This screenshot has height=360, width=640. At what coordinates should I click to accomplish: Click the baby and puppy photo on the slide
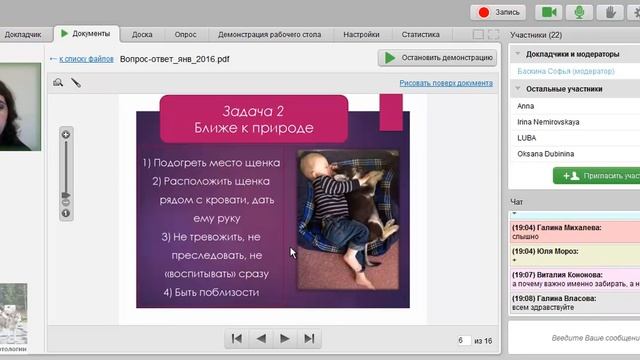pyautogui.click(x=348, y=220)
